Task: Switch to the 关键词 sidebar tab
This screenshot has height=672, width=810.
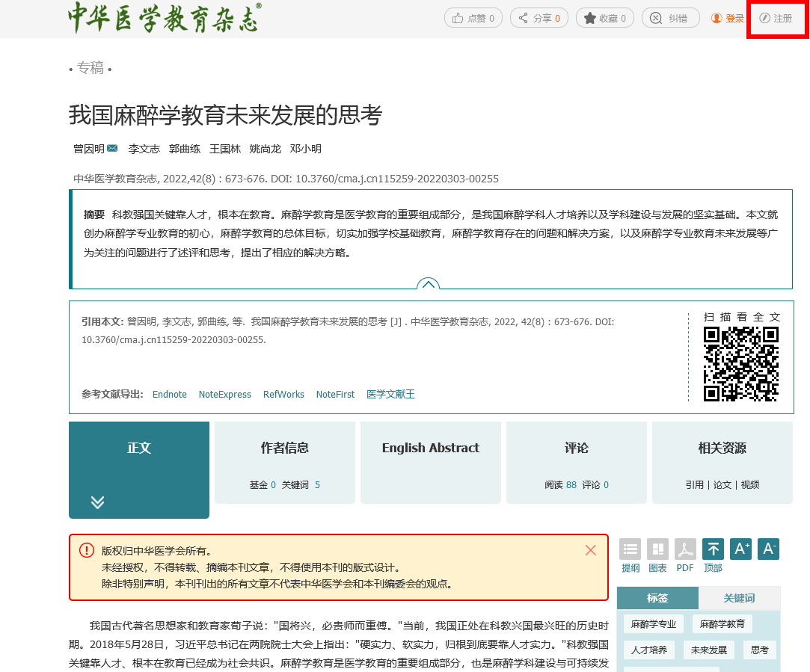Action: [x=739, y=598]
